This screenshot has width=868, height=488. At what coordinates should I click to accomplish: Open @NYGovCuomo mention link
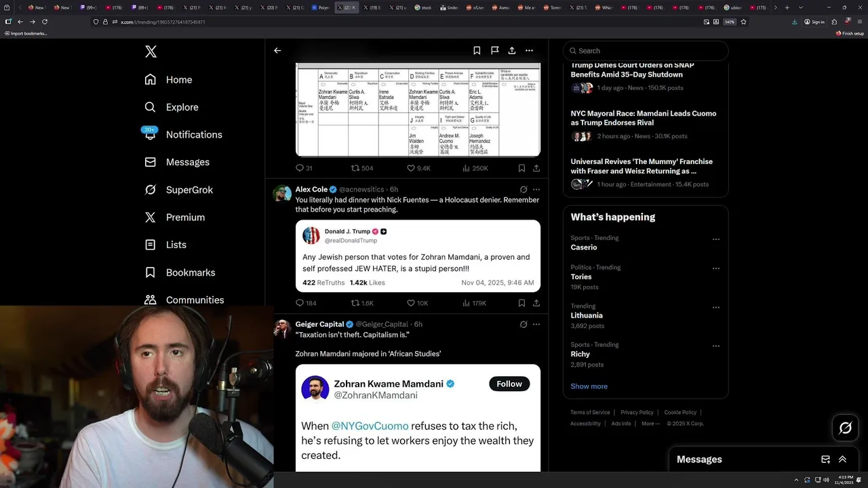point(370,426)
